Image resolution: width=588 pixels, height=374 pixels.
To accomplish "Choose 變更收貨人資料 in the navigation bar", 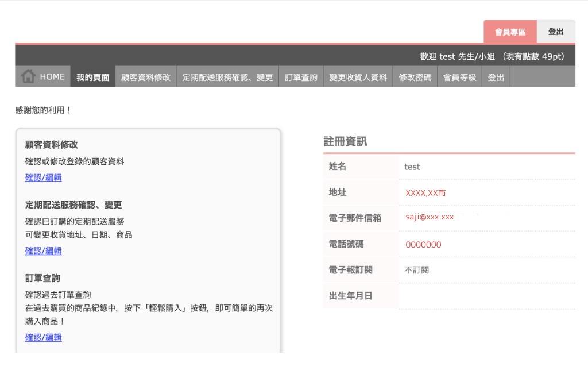I will pyautogui.click(x=358, y=77).
